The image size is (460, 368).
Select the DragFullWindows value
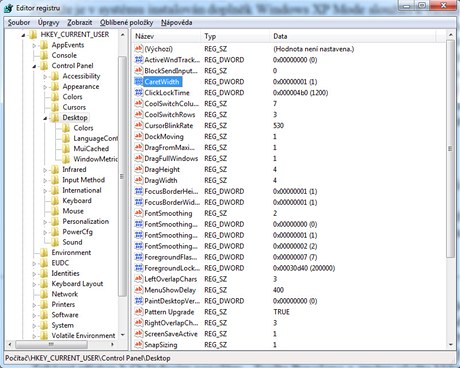pyautogui.click(x=171, y=158)
